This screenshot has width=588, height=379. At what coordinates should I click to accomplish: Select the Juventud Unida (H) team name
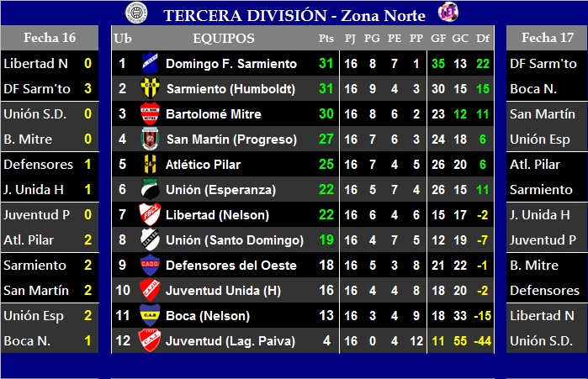(x=224, y=291)
